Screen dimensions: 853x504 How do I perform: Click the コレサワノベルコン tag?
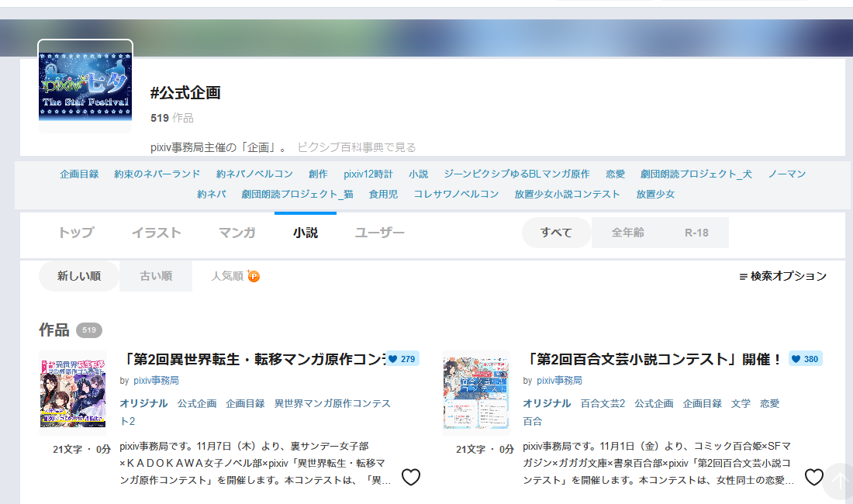pyautogui.click(x=457, y=194)
